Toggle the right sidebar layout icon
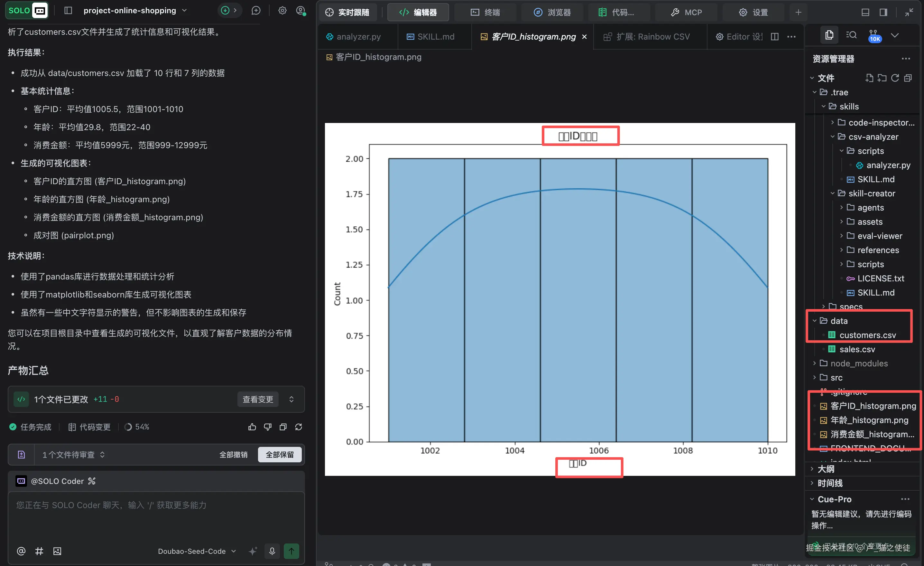The image size is (924, 566). [x=883, y=12]
